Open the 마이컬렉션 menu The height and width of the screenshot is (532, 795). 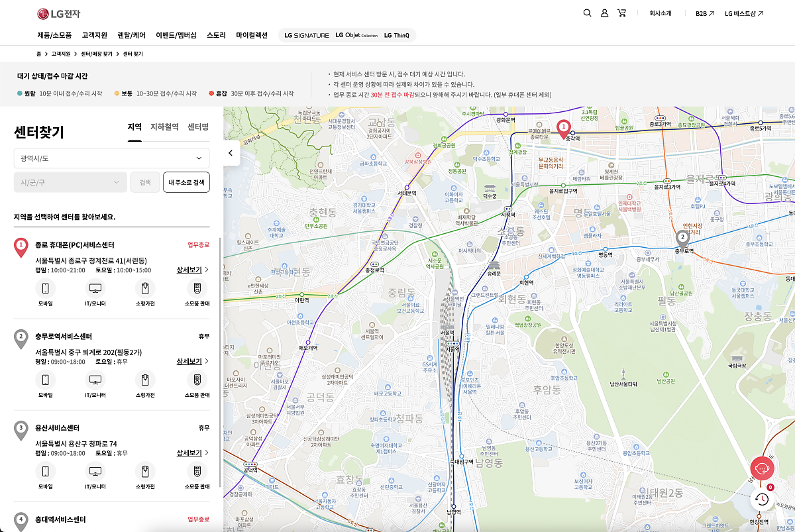click(x=252, y=35)
